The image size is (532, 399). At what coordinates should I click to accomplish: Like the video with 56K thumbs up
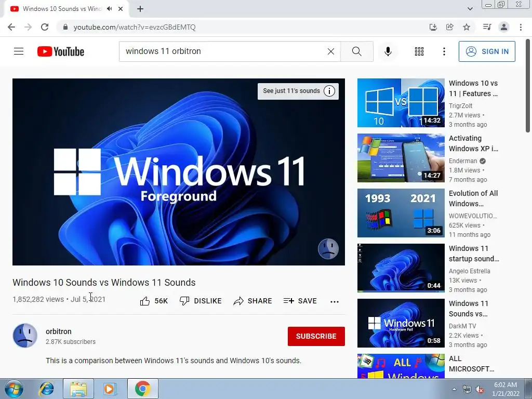154,301
